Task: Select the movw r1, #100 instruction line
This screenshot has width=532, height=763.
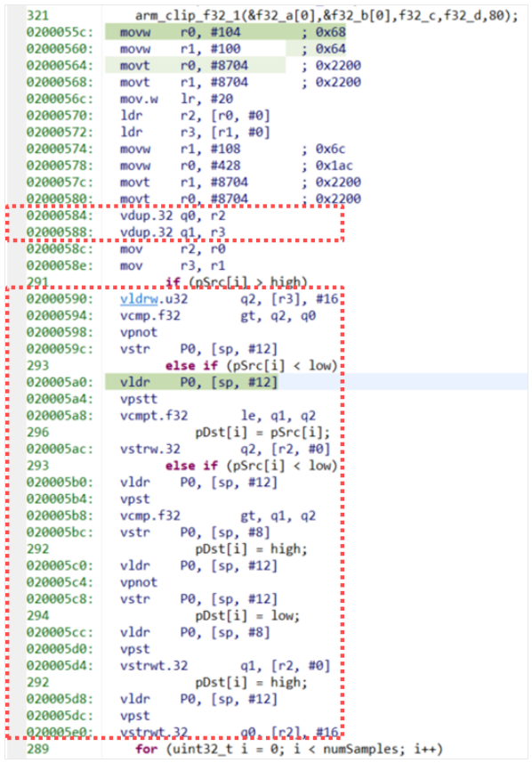Action: 232,49
